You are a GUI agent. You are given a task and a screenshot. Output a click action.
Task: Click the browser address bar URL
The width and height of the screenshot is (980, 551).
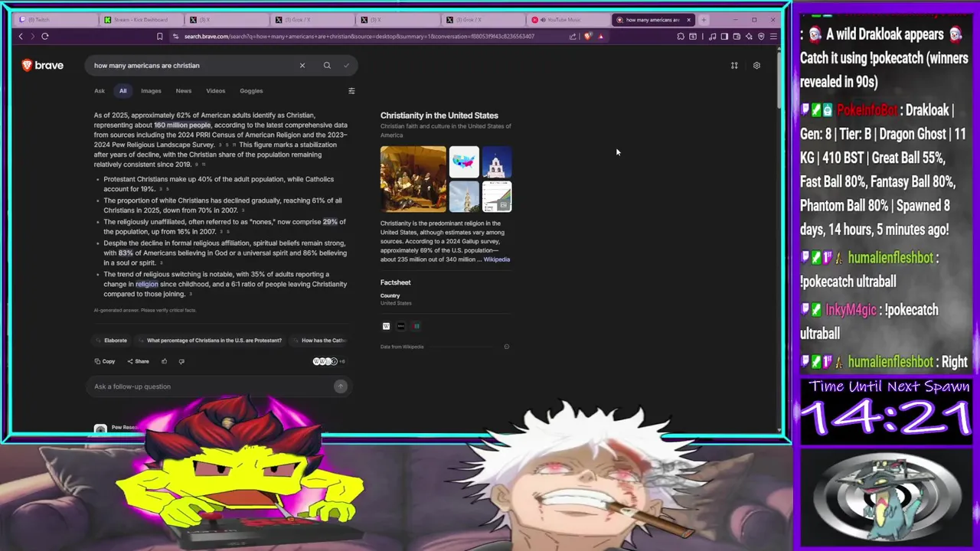pos(359,36)
